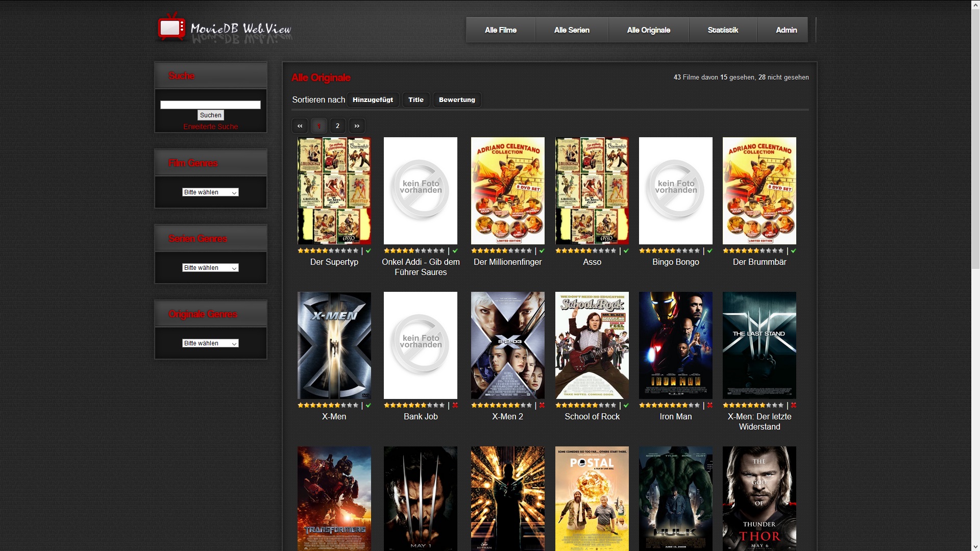Toggle red unseen mark under Iron Man

tap(710, 405)
